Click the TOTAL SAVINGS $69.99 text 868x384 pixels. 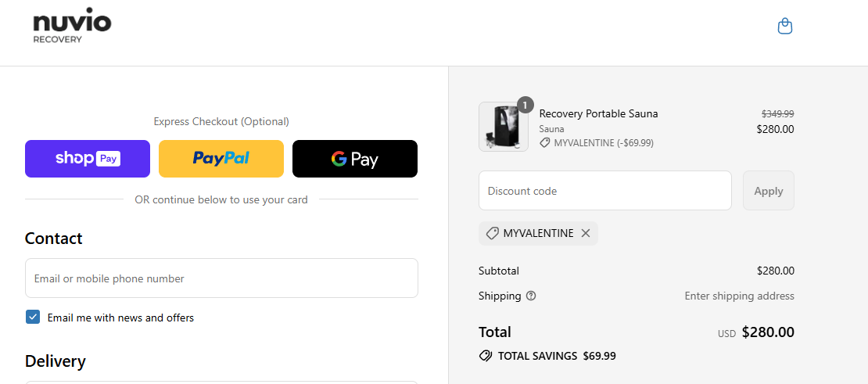pyautogui.click(x=557, y=356)
